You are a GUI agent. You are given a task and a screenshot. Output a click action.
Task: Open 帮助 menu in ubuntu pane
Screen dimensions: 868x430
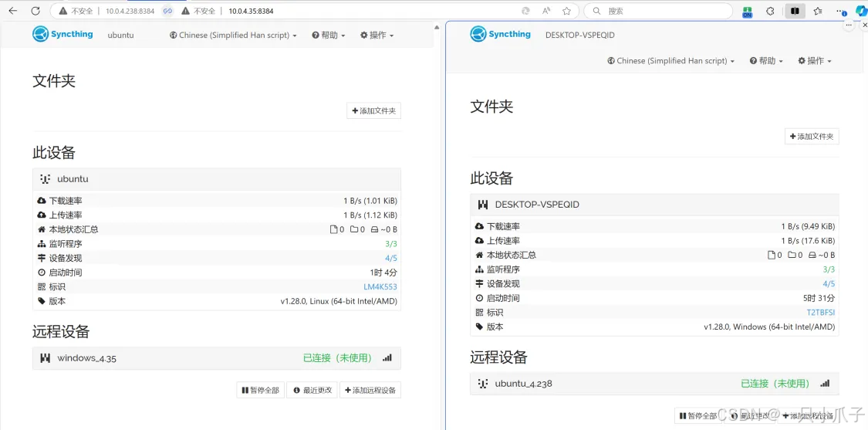click(x=328, y=35)
